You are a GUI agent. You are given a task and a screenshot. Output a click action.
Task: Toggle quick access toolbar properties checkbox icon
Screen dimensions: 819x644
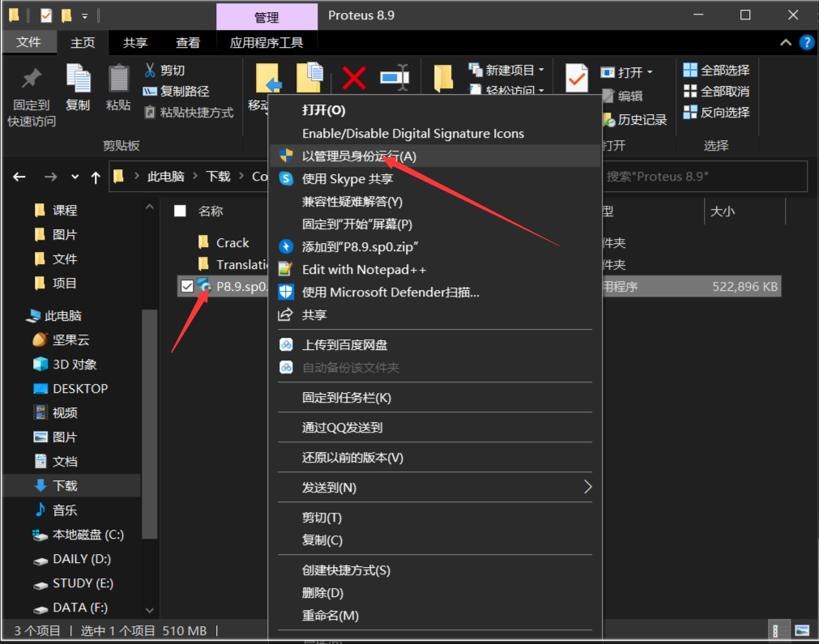[46, 15]
